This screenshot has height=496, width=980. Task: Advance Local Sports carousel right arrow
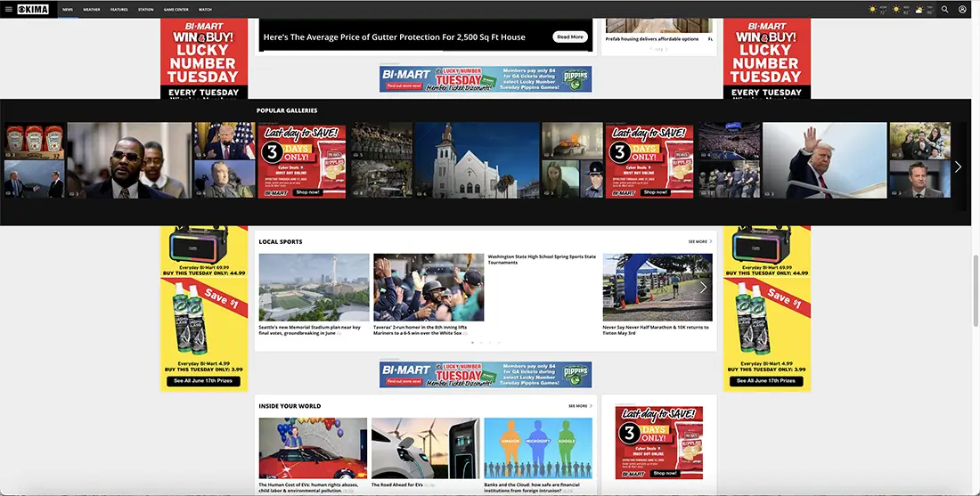click(703, 288)
